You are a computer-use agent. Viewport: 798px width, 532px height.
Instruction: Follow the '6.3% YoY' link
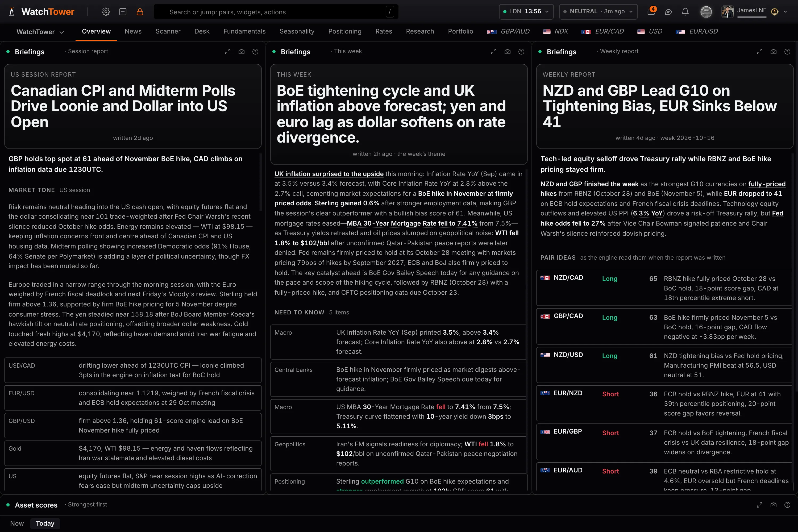[x=648, y=213]
